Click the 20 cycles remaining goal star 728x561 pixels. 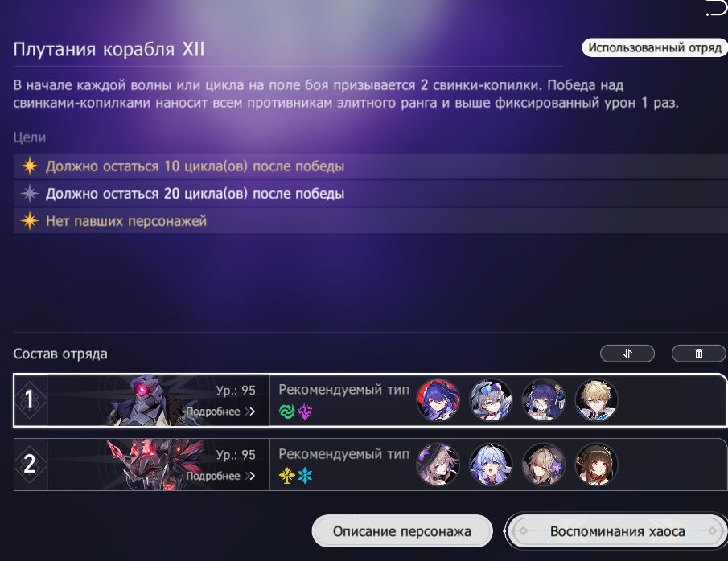30,194
